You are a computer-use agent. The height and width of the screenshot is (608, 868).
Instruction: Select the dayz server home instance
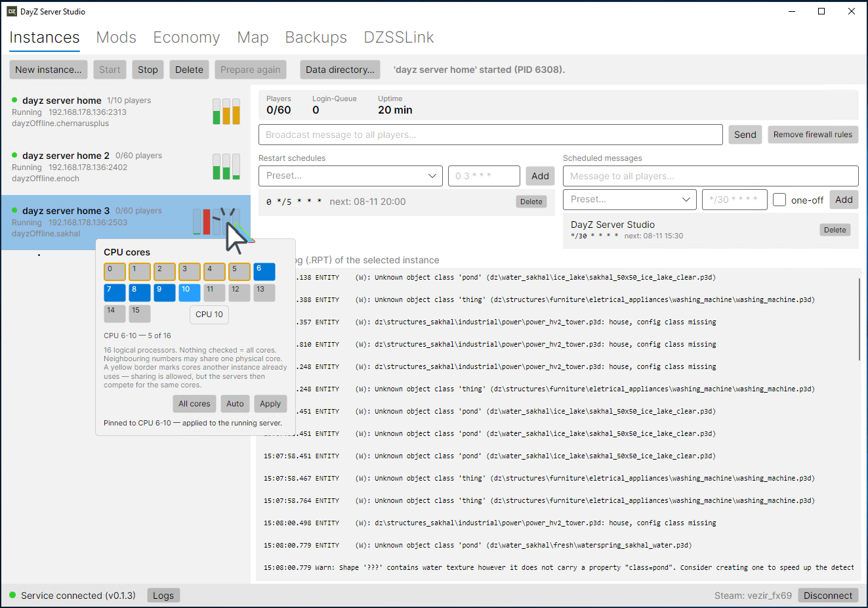[126, 112]
